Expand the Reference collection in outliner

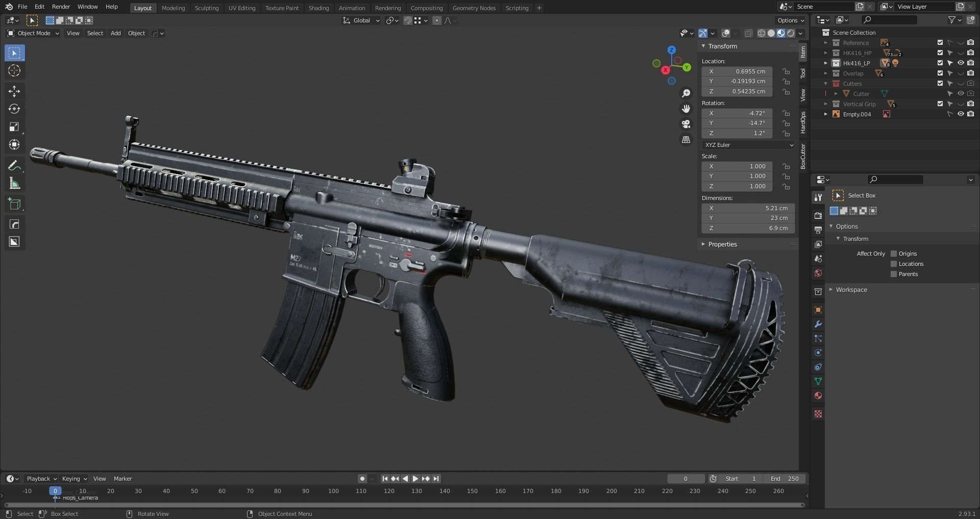tap(826, 43)
